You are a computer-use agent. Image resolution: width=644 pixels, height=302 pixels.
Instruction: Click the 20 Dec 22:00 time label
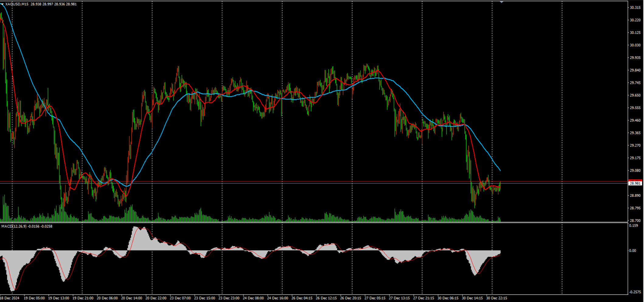tap(156, 298)
